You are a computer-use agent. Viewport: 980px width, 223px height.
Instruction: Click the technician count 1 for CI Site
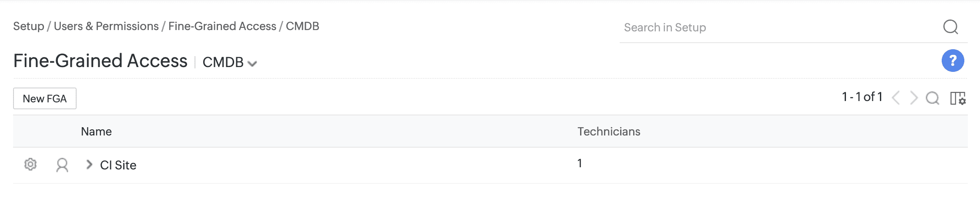(580, 163)
